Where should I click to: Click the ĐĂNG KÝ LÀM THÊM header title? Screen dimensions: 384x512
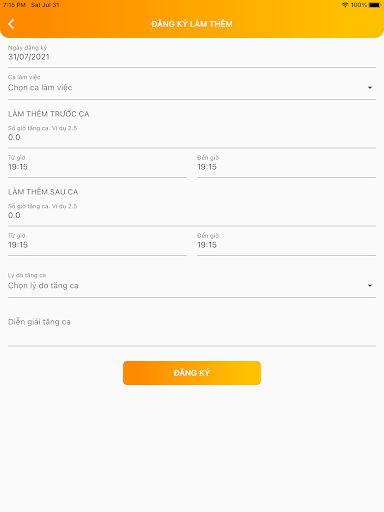[192, 24]
